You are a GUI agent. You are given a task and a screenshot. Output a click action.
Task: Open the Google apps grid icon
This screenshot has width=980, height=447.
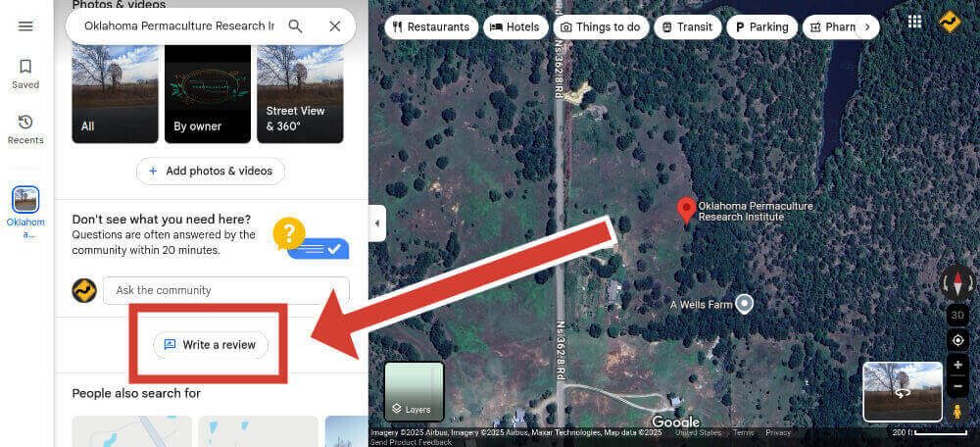(x=914, y=22)
